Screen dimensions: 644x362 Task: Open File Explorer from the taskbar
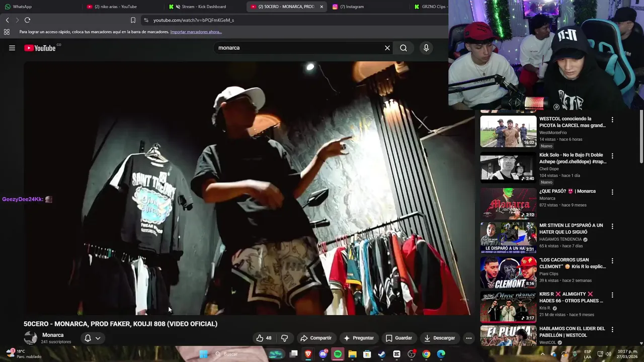(353, 354)
